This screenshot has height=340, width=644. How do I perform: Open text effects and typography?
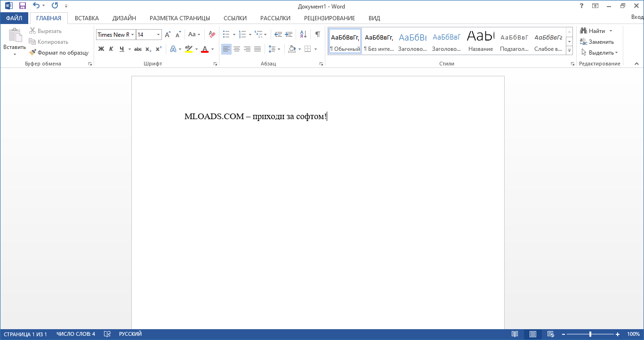[x=173, y=49]
